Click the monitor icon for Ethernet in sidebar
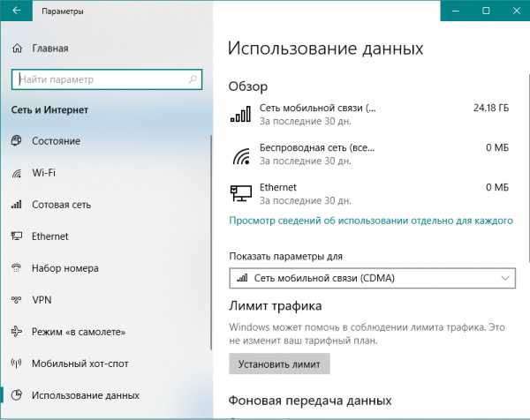This screenshot has width=530, height=420. [16, 236]
